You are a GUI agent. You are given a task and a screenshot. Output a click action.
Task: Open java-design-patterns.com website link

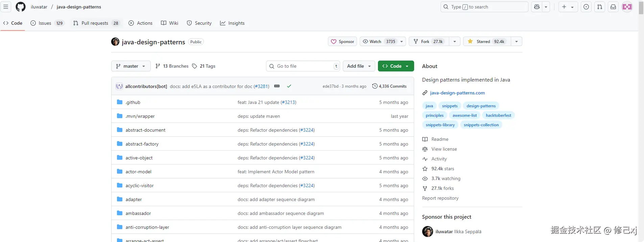coord(457,93)
